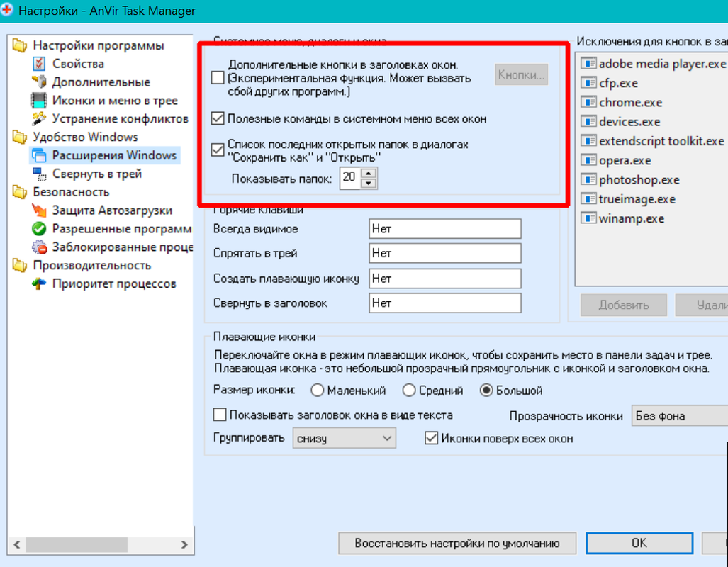Select chrome.exe in exclusions list

(630, 102)
